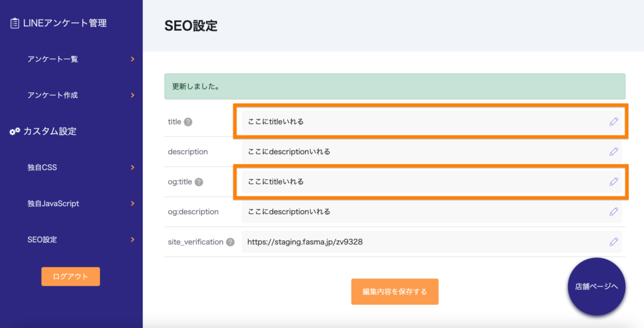Click the site_verification URL input field
This screenshot has height=328, width=644.
421,242
